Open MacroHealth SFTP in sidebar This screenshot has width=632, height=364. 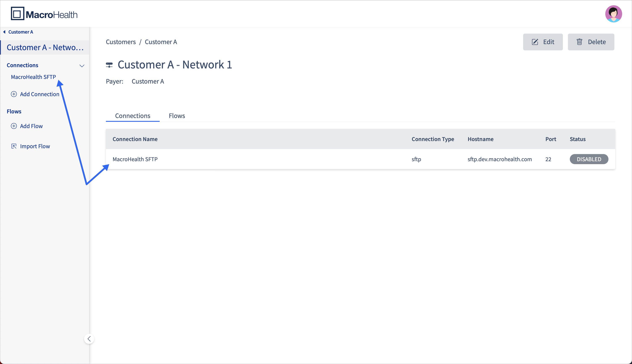(x=33, y=77)
